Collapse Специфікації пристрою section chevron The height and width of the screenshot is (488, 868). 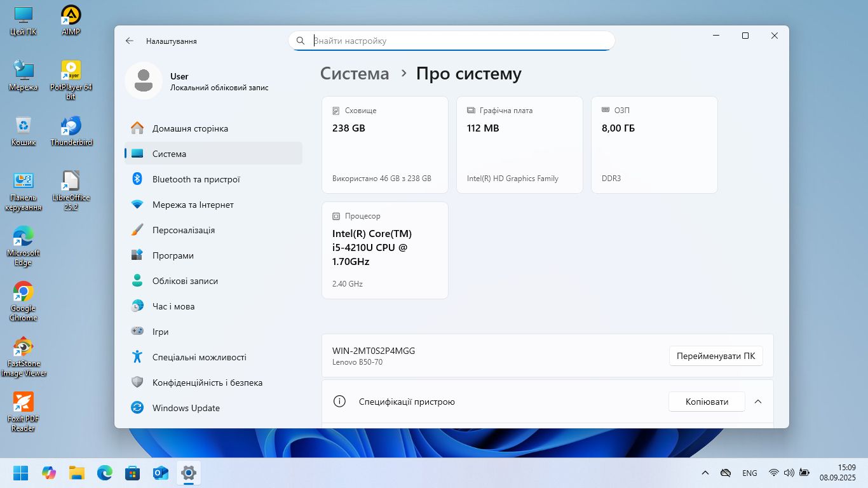point(757,402)
